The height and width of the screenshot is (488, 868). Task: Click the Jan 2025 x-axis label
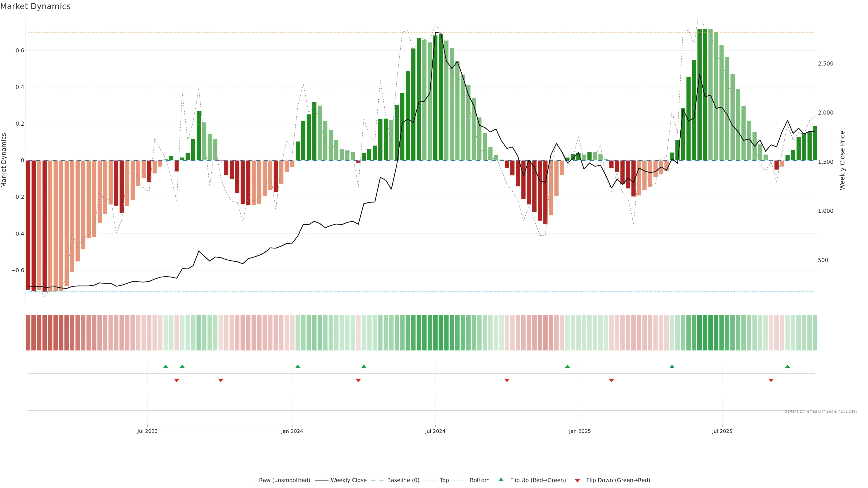tap(580, 431)
